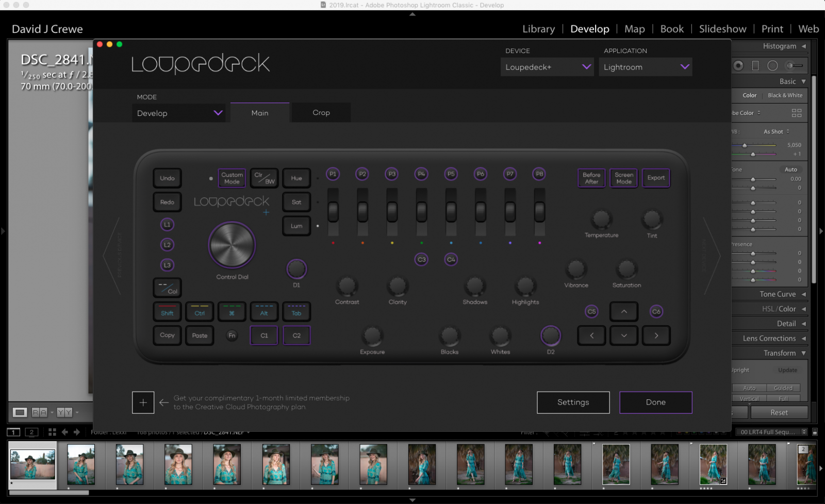Select the Grid view icon in the filmstrip toolbar

[x=52, y=432]
